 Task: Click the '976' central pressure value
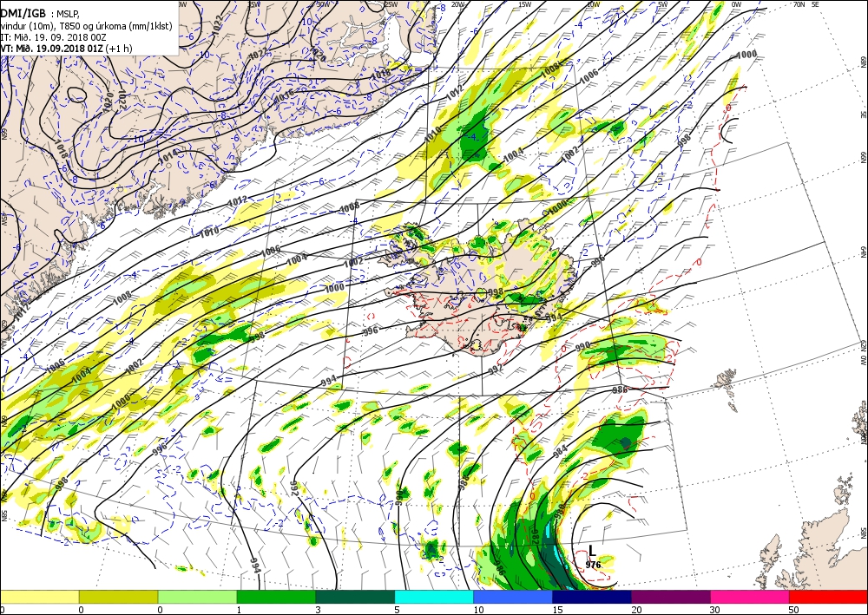click(593, 565)
